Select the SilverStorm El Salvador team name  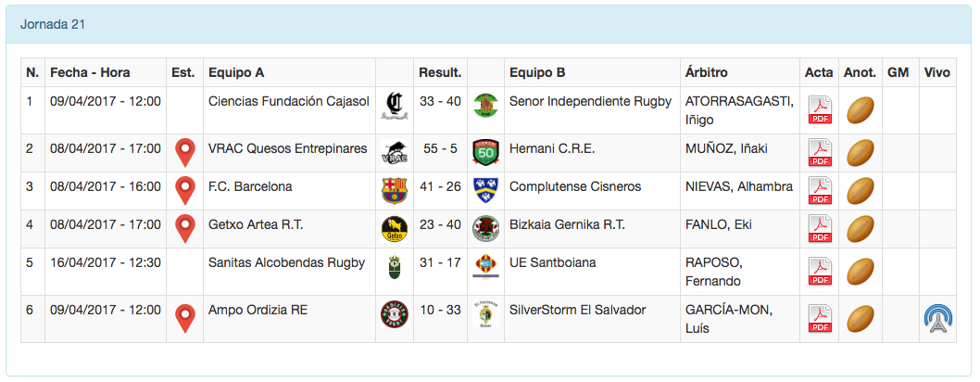(577, 310)
